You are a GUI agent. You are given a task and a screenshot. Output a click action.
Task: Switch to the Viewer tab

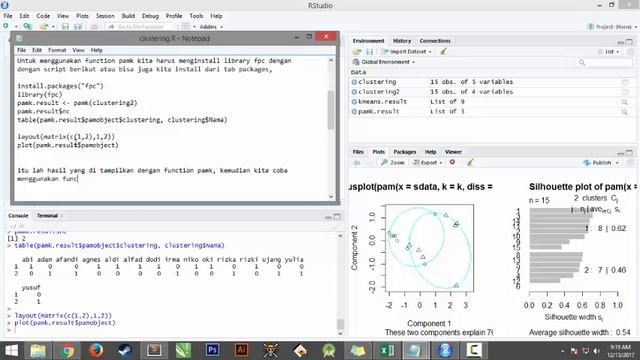point(453,152)
